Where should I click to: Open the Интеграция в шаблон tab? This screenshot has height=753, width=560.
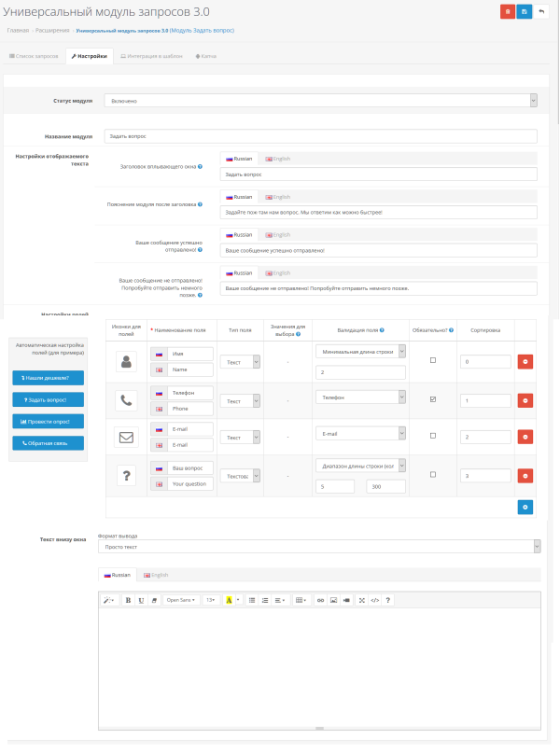(x=151, y=56)
